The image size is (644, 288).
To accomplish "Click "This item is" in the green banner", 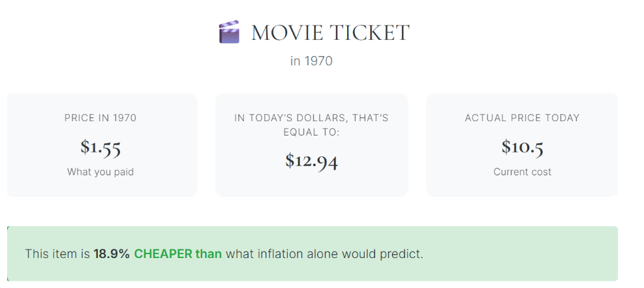I will coord(57,253).
